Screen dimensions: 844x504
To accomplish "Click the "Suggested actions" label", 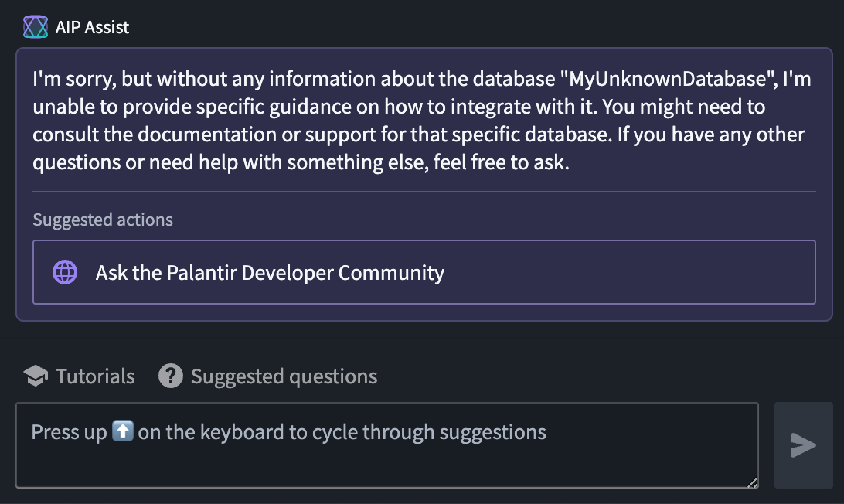I will coord(103,220).
